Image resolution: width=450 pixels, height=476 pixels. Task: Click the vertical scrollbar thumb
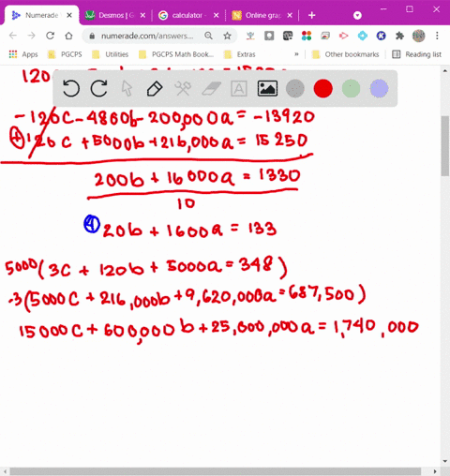pyautogui.click(x=445, y=145)
